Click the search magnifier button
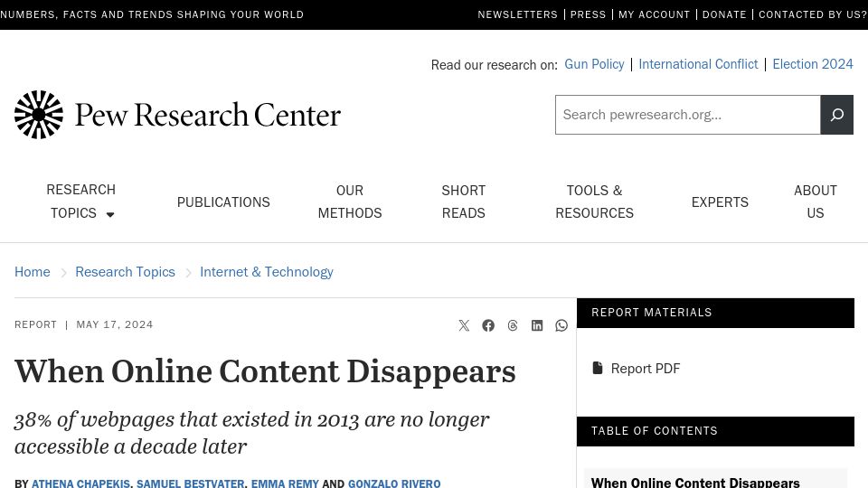The width and height of the screenshot is (868, 488). click(x=836, y=115)
